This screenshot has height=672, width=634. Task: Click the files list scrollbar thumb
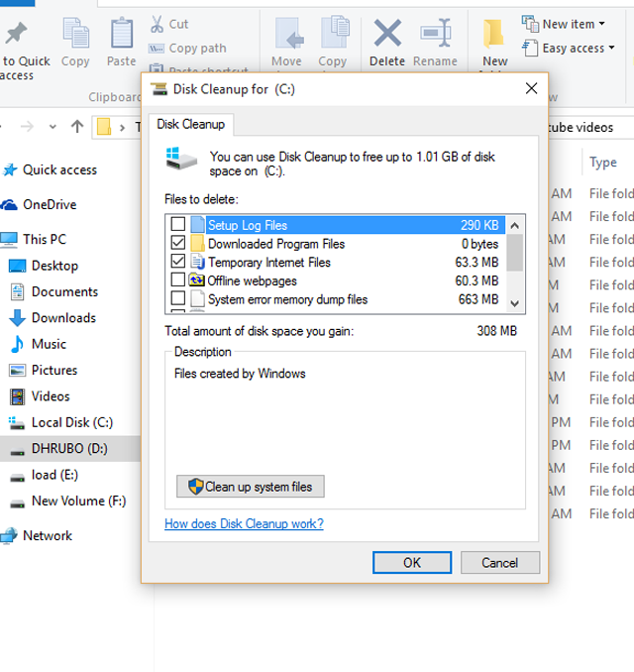[x=515, y=253]
